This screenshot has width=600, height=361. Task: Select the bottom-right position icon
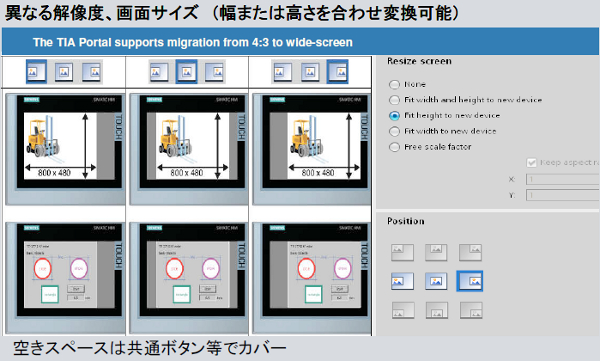(x=471, y=310)
